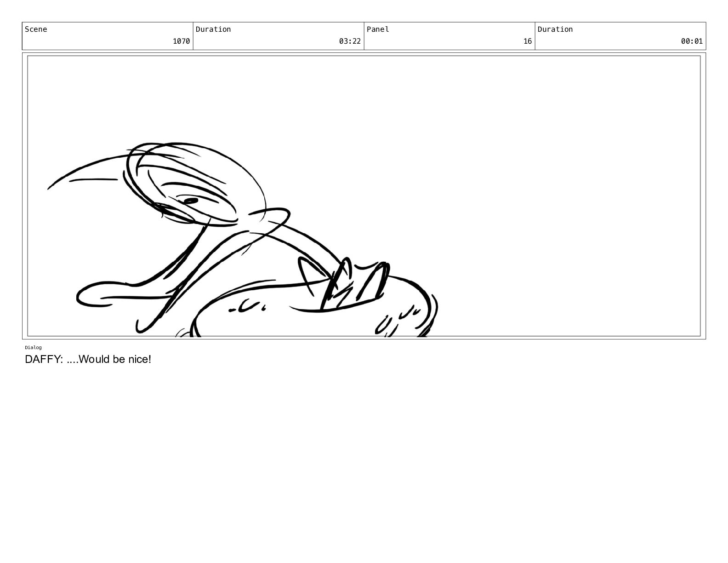Click the storyboard sketch of Daffy
The height and width of the screenshot is (563, 728).
tap(243, 240)
